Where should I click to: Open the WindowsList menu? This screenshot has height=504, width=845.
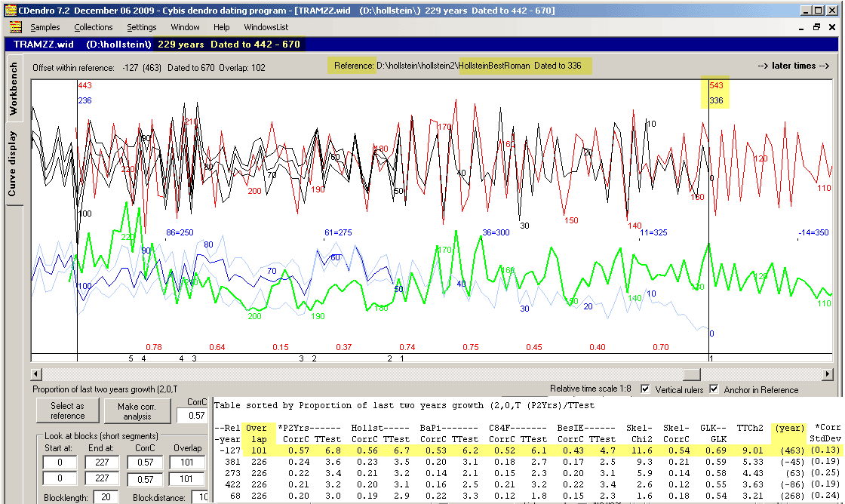(266, 27)
